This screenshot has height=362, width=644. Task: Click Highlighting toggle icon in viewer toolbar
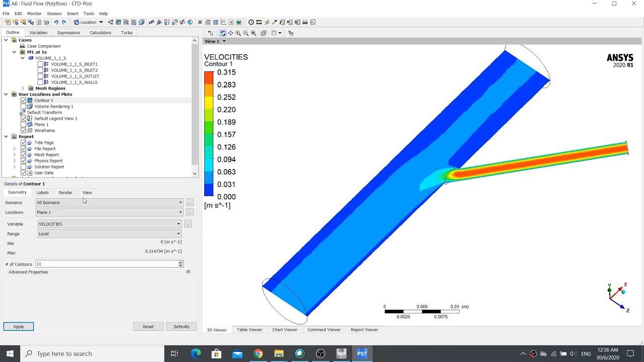(x=264, y=33)
